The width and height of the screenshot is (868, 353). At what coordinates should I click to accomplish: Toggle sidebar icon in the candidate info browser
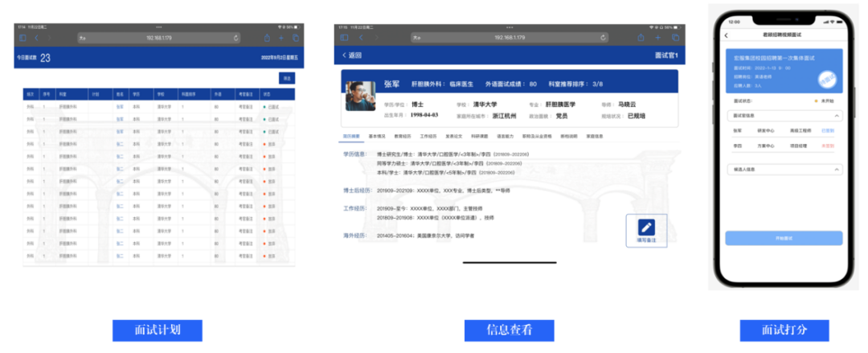click(344, 38)
